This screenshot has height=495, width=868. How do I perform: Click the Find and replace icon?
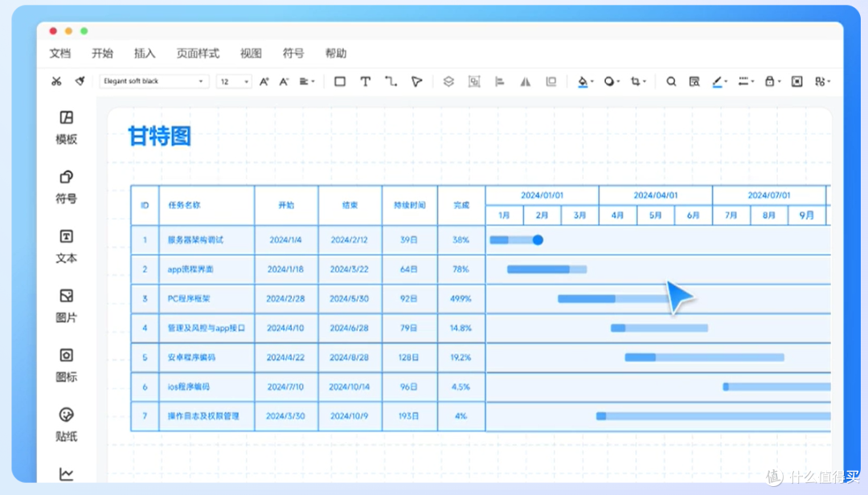click(694, 81)
